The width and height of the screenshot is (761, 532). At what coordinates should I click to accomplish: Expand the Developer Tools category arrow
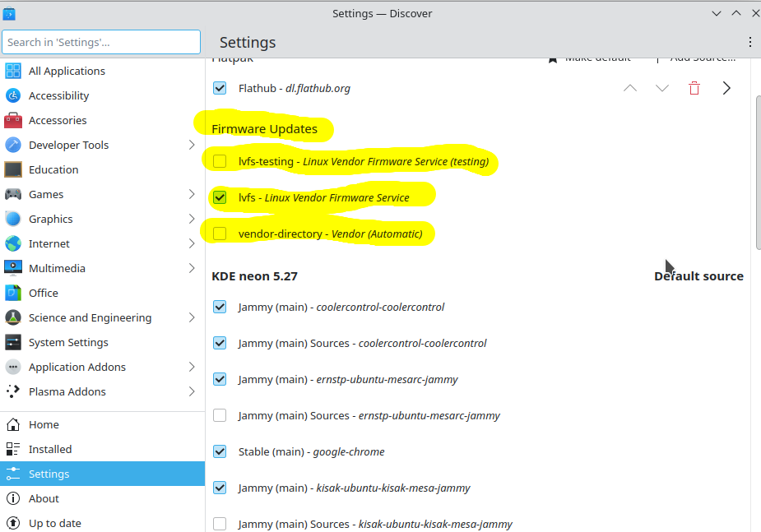pos(192,146)
